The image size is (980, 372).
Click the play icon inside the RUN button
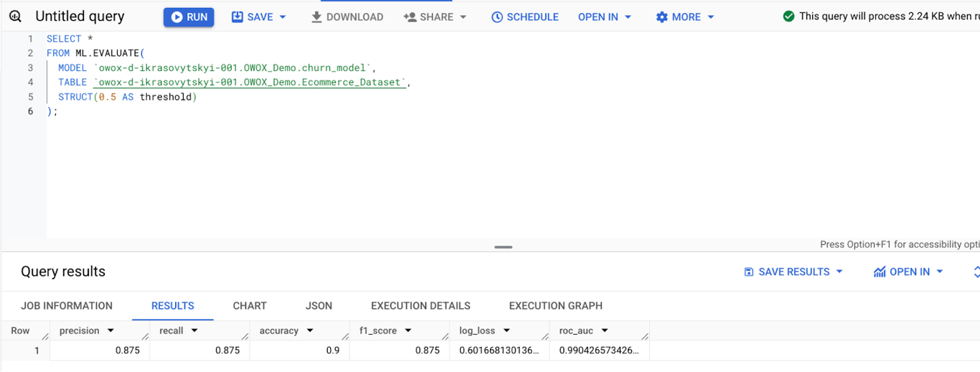point(176,17)
